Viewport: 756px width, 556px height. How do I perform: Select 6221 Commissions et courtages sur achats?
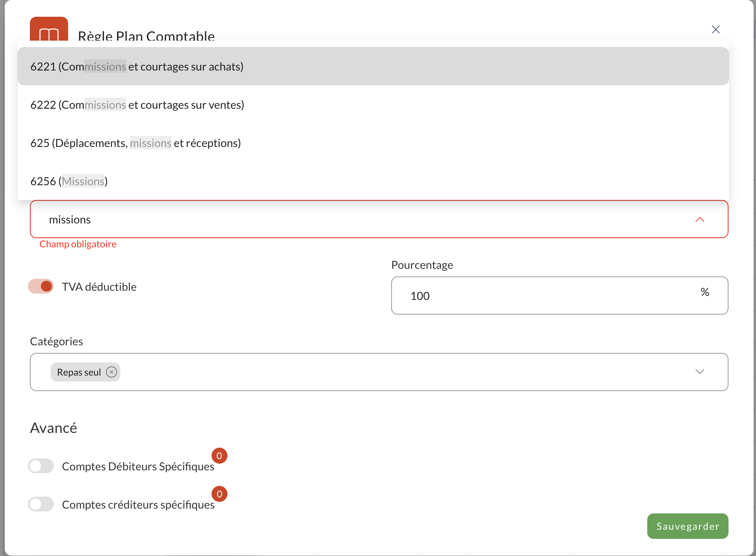tap(373, 66)
